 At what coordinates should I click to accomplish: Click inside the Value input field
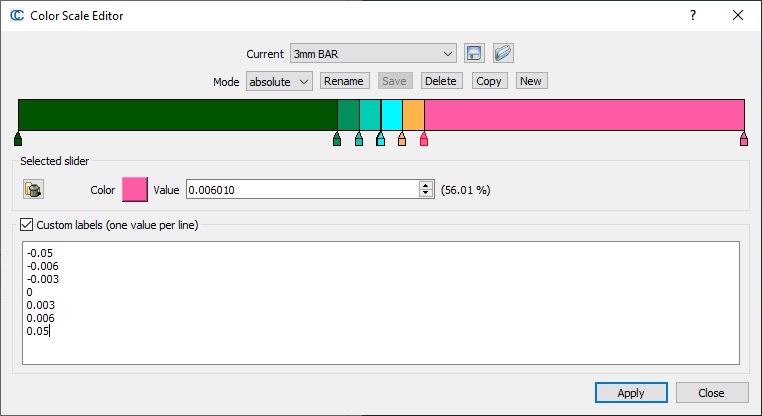(300, 189)
